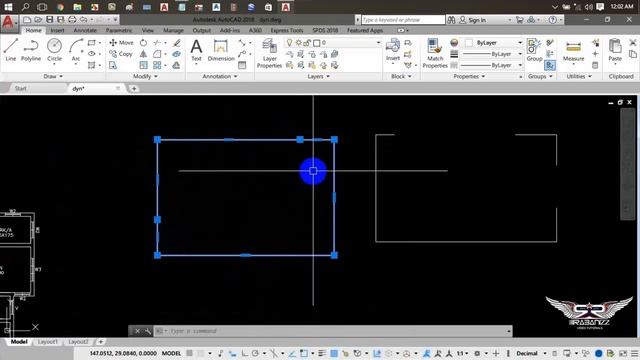Switch to the Layout1 tab
640x360 pixels.
48,342
